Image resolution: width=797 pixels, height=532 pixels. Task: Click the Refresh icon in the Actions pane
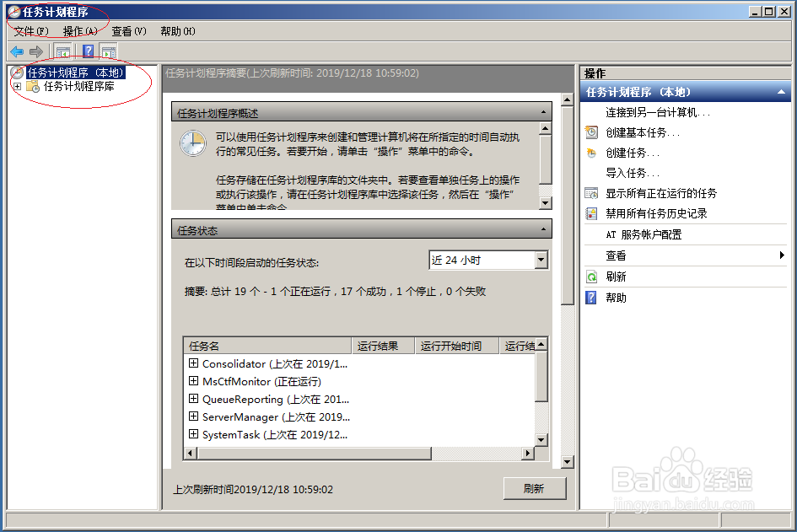[593, 276]
